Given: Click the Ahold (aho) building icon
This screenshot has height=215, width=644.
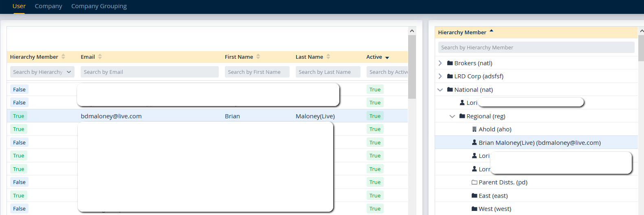Looking at the screenshot, I should (x=474, y=129).
